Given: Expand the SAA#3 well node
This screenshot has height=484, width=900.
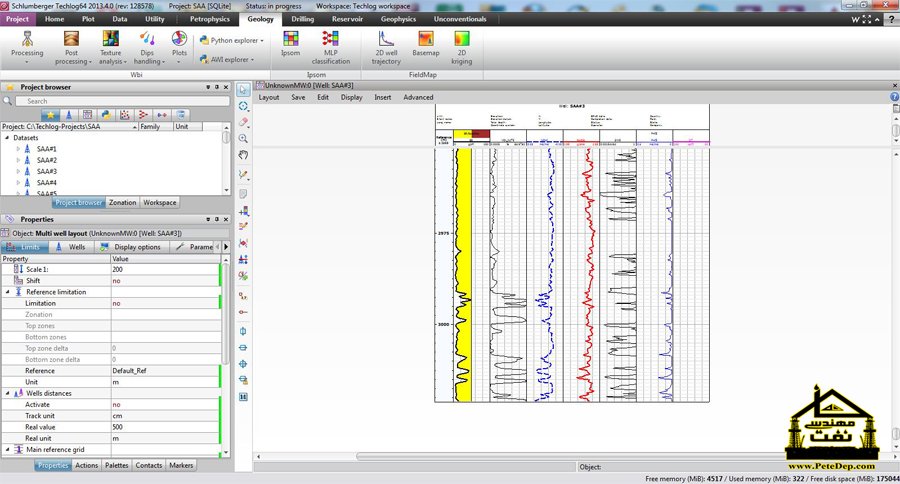Looking at the screenshot, I should (18, 171).
